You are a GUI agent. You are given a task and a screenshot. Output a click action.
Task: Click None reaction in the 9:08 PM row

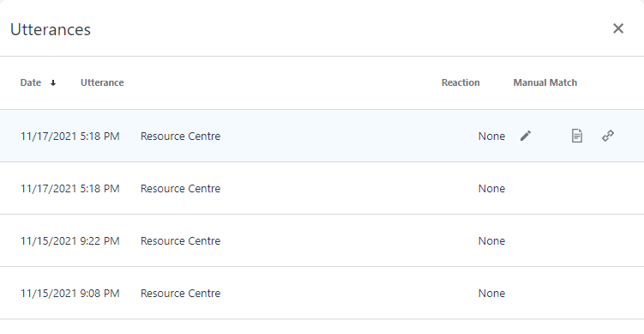pos(491,294)
